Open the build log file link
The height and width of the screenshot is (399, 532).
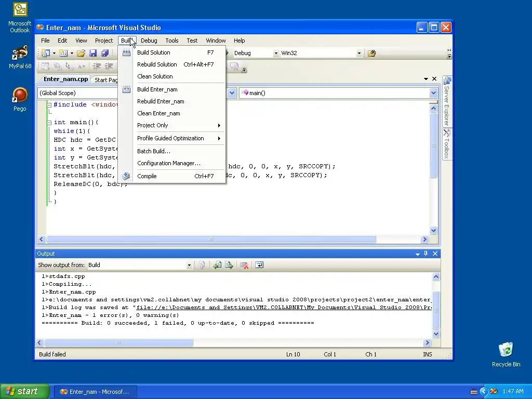tap(284, 308)
